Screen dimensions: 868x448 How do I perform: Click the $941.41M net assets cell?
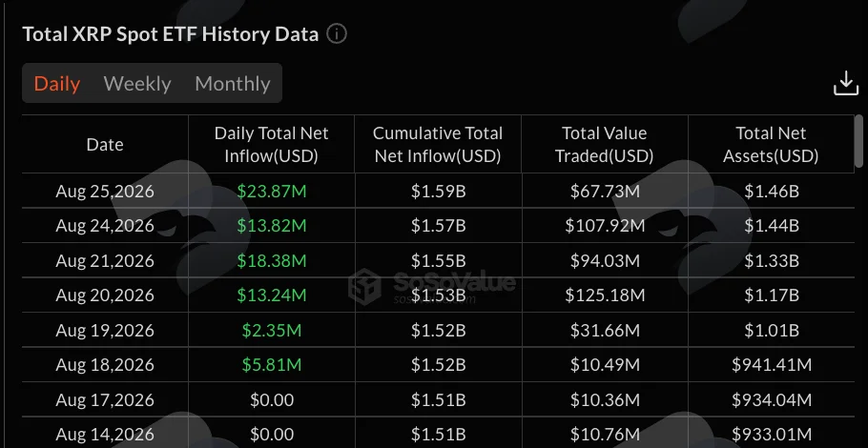pos(771,365)
